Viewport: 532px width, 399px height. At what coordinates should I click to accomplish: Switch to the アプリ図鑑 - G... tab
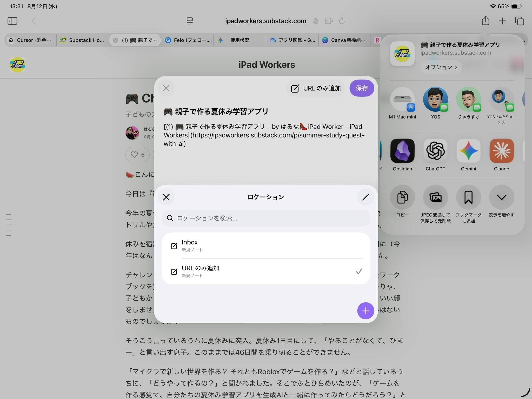pos(292,40)
